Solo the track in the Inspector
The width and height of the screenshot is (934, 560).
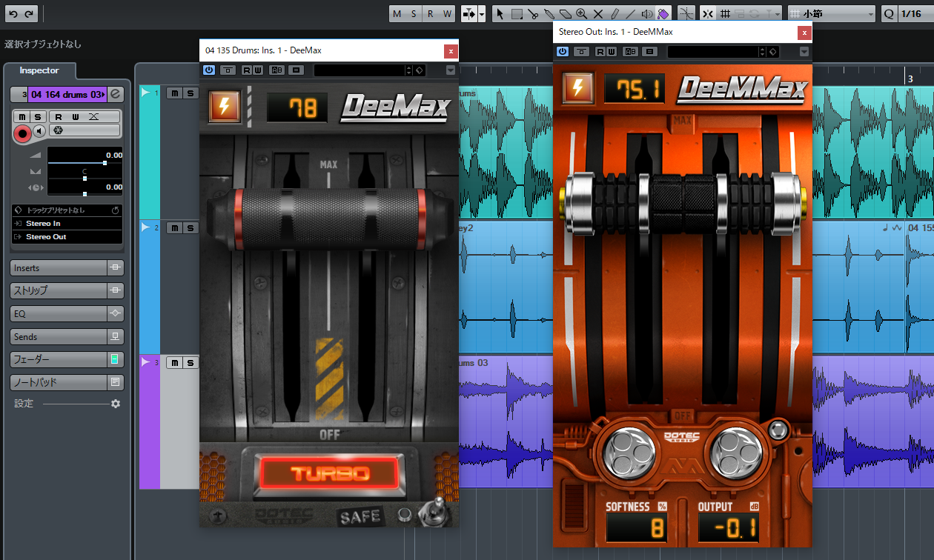[x=38, y=117]
